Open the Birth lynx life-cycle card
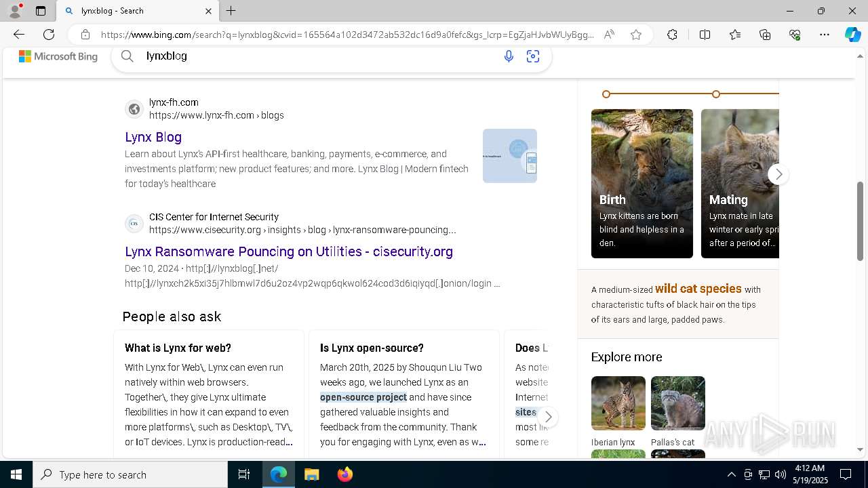 point(642,184)
